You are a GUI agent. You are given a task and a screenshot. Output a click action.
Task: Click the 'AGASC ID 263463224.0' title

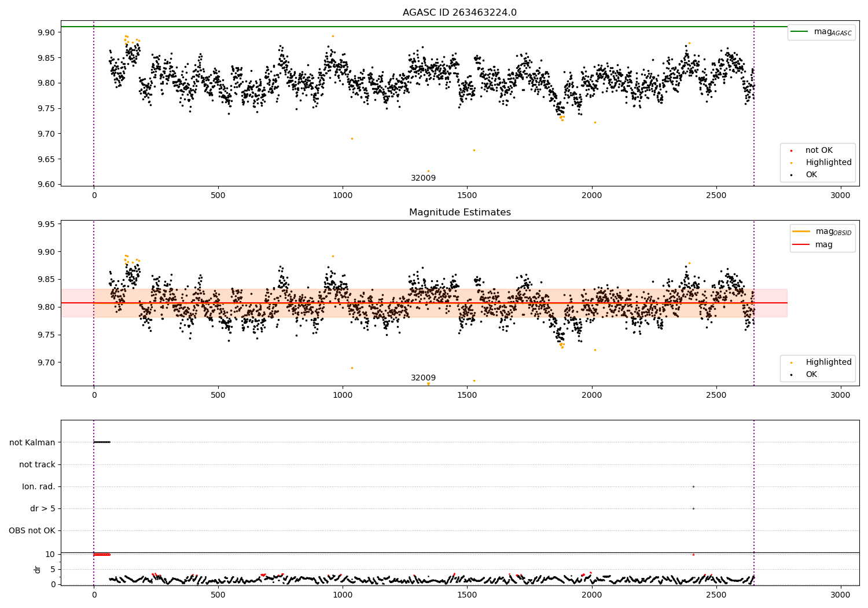pos(460,13)
